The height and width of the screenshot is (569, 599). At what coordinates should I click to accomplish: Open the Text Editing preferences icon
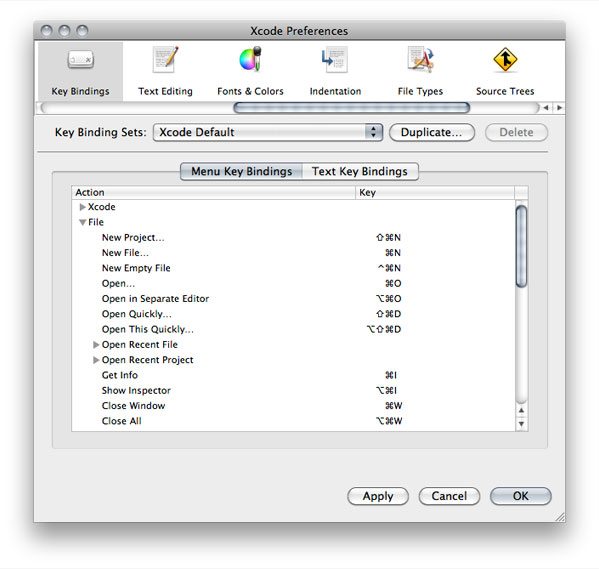point(165,60)
